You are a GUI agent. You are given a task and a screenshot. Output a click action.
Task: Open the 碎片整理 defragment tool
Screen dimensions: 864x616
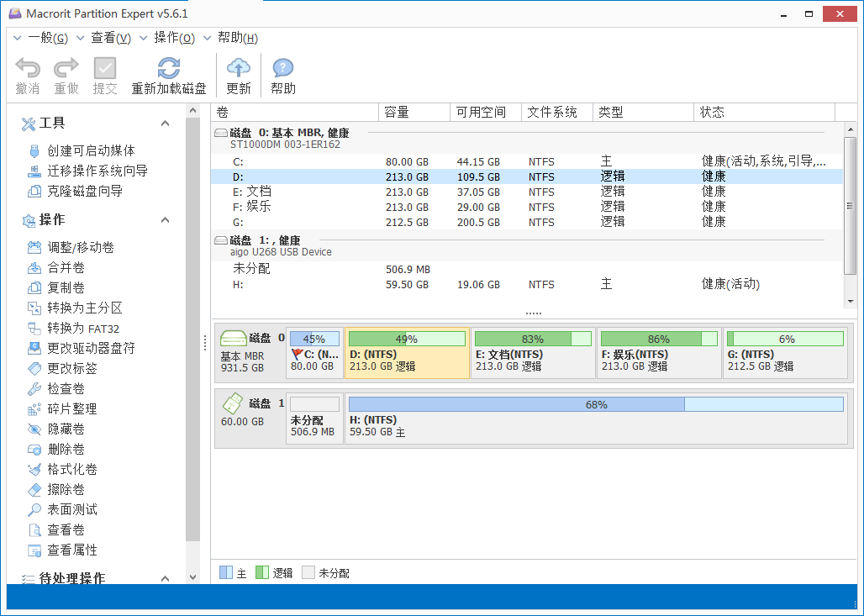[71, 408]
